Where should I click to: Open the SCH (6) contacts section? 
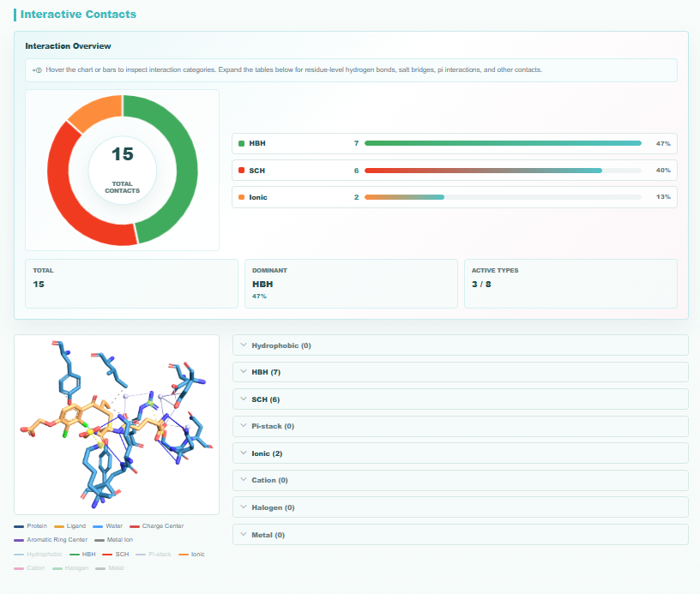click(x=461, y=399)
